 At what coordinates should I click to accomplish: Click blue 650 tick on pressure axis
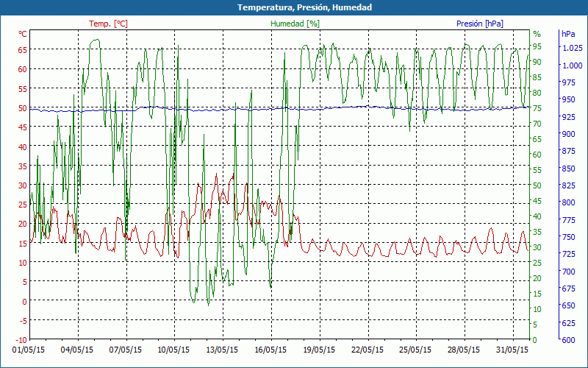568,305
